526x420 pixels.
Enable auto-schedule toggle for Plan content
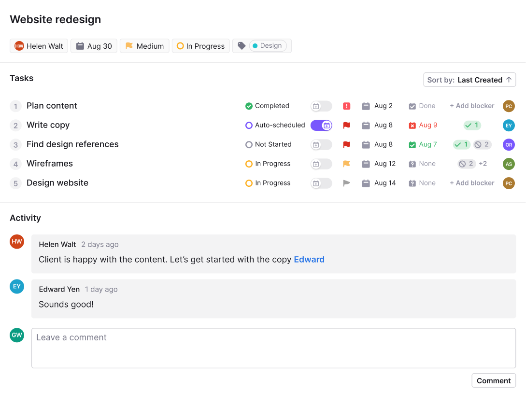point(321,106)
